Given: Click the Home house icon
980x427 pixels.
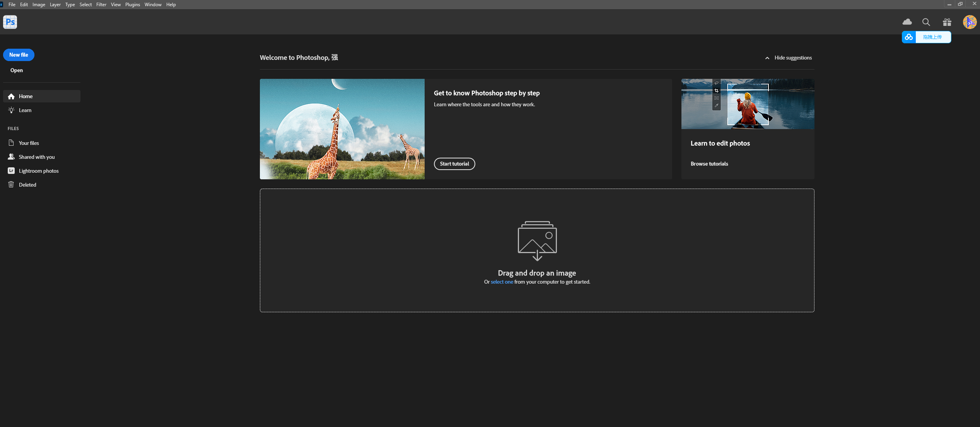Looking at the screenshot, I should (x=11, y=96).
